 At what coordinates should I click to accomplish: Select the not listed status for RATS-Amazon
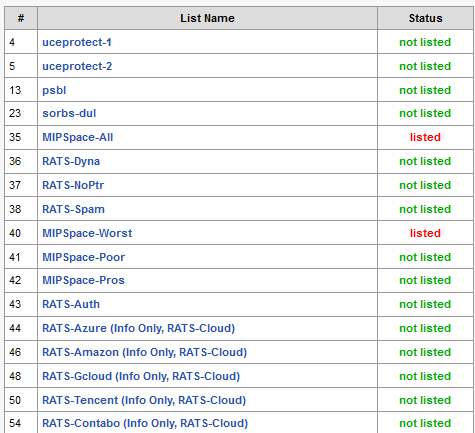click(x=425, y=352)
